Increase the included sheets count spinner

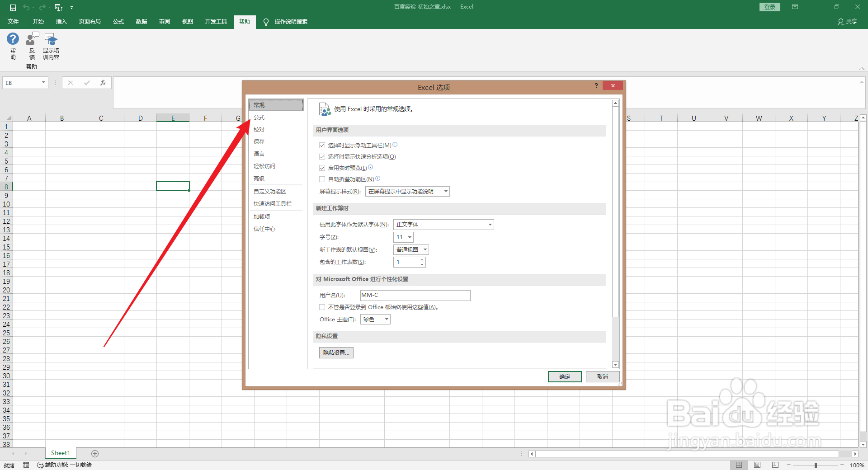[x=422, y=260]
